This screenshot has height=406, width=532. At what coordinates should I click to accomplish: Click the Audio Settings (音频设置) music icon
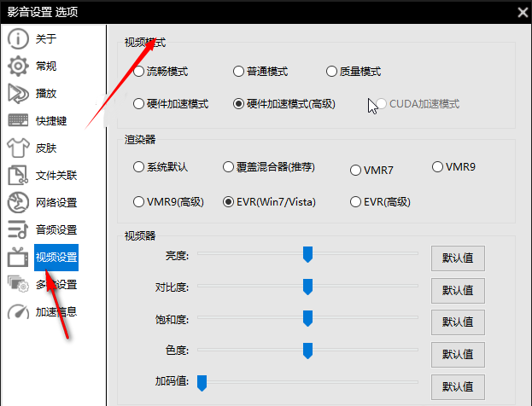18,230
